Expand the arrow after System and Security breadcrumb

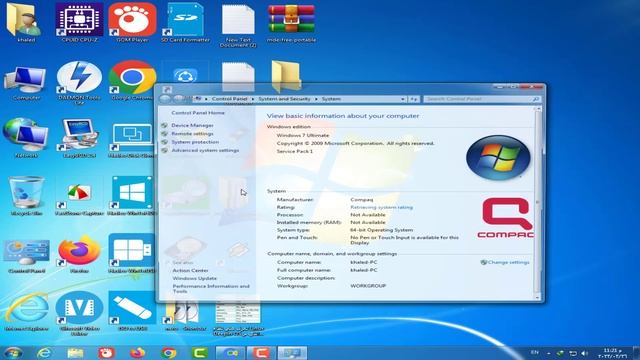(x=316, y=99)
